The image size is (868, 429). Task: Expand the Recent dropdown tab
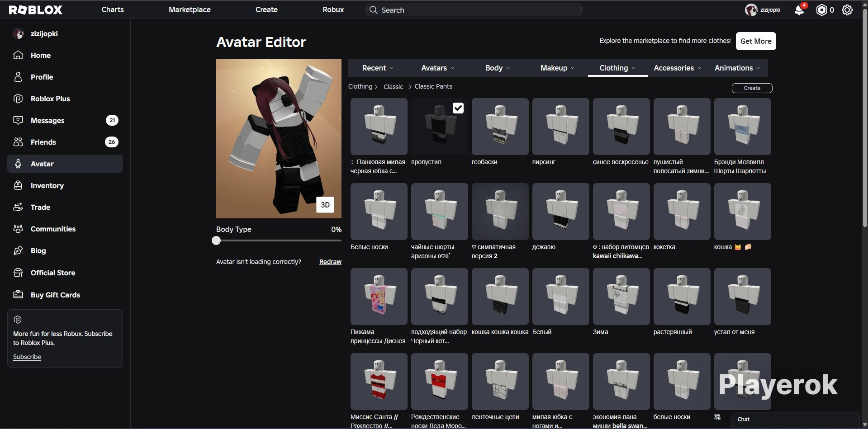378,68
